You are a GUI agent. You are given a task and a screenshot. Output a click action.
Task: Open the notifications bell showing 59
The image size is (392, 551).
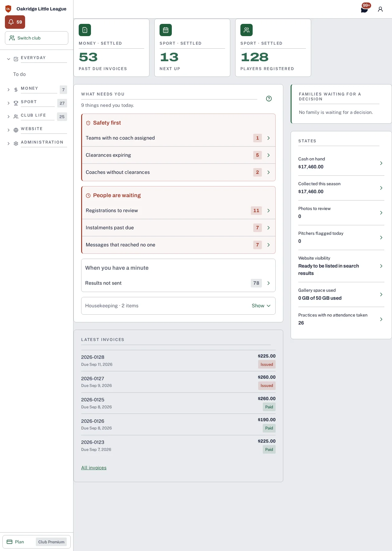pos(15,22)
